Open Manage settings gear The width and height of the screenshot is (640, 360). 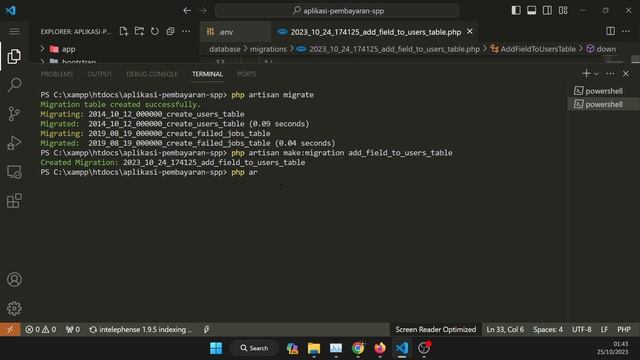pyautogui.click(x=14, y=308)
